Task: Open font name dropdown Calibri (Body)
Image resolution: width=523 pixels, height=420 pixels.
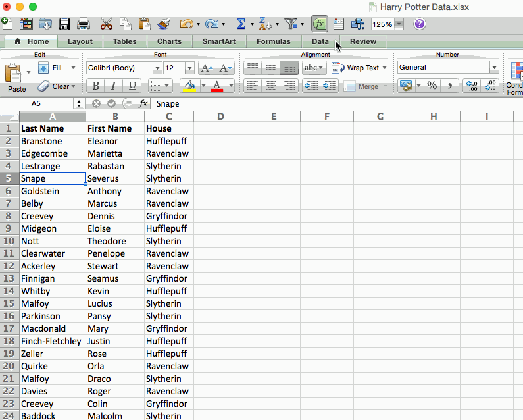Action: pyautogui.click(x=157, y=68)
